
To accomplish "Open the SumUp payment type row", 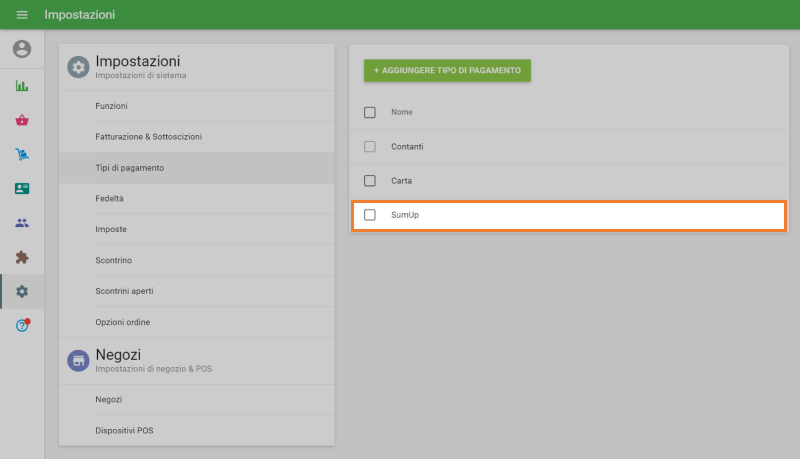I will (580, 215).
